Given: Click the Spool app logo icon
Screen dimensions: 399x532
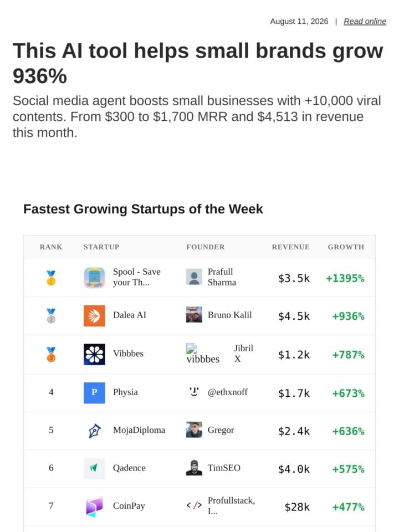Looking at the screenshot, I should click(94, 278).
